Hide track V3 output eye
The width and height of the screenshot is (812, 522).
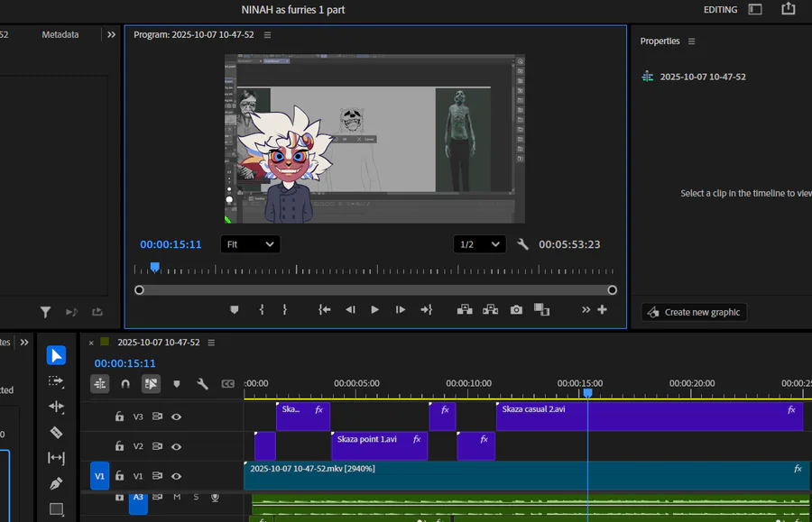[176, 417]
